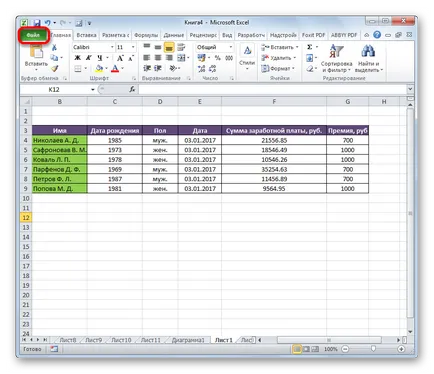
Task: Paste using the large Вставить clipboard button
Action: pyautogui.click(x=36, y=57)
